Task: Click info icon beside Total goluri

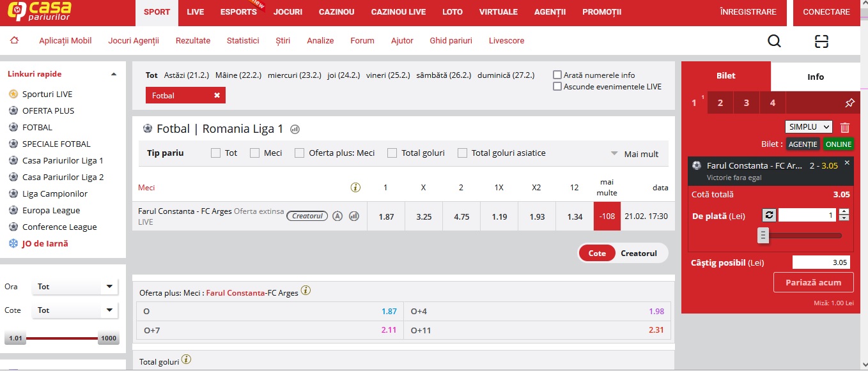Action: (186, 360)
